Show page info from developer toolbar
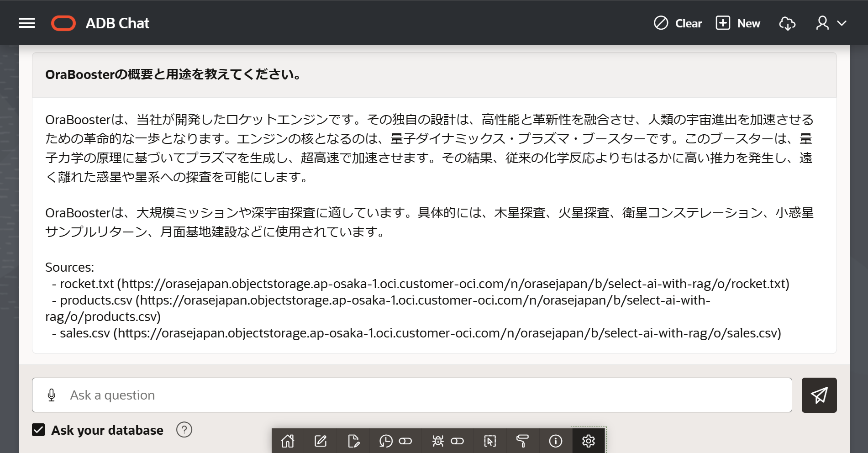868x453 pixels. click(x=555, y=441)
